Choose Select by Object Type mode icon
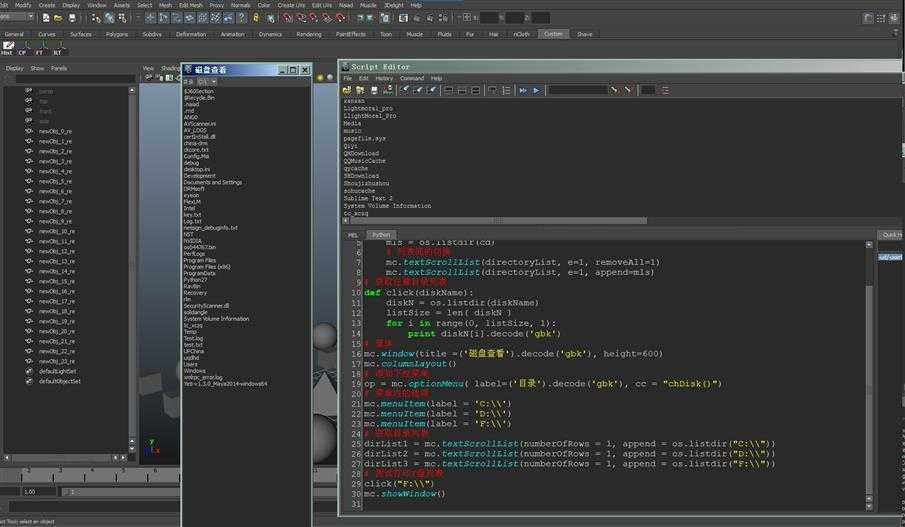The image size is (905, 527). [110, 18]
